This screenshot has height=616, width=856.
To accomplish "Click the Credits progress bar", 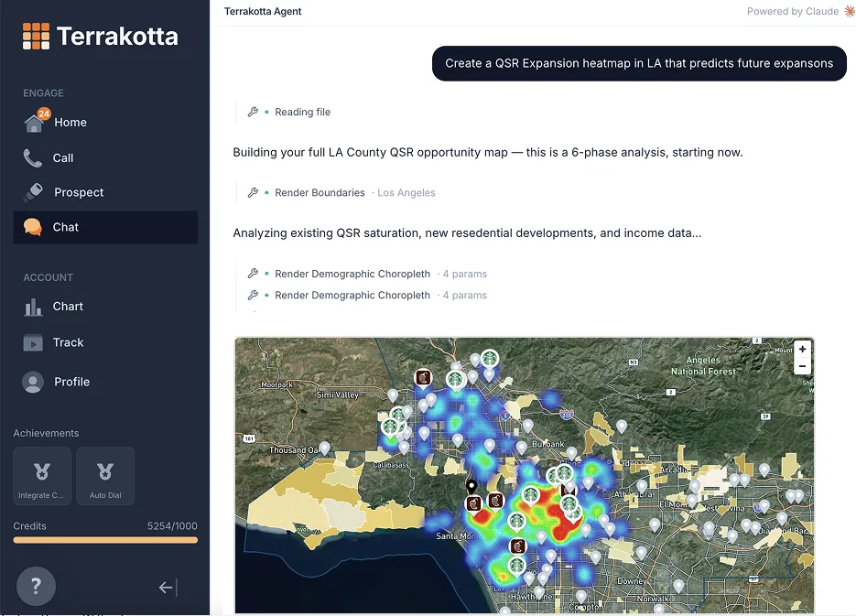I will [105, 540].
